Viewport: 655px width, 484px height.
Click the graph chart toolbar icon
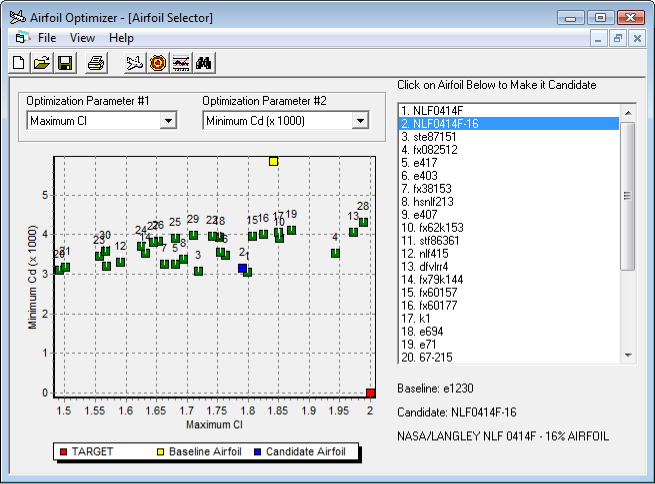tap(181, 63)
